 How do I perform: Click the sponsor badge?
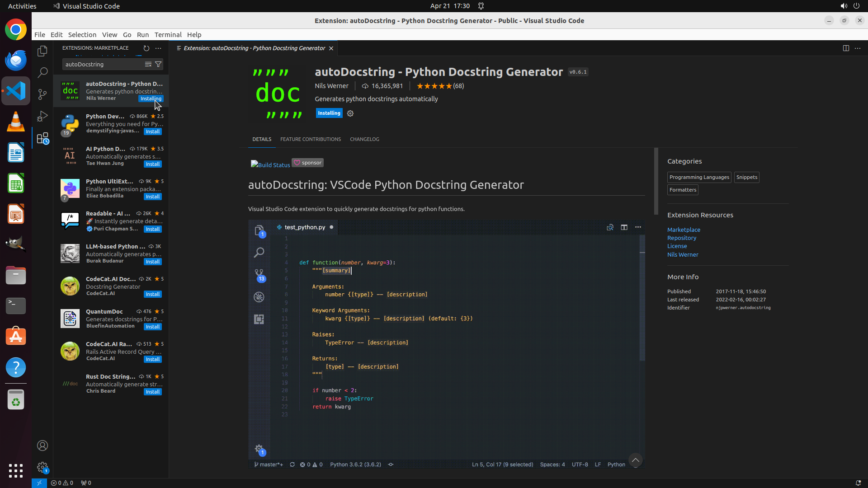(x=307, y=163)
